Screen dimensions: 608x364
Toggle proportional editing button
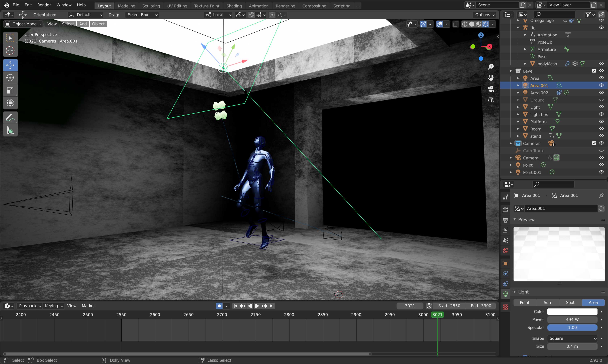tap(272, 15)
